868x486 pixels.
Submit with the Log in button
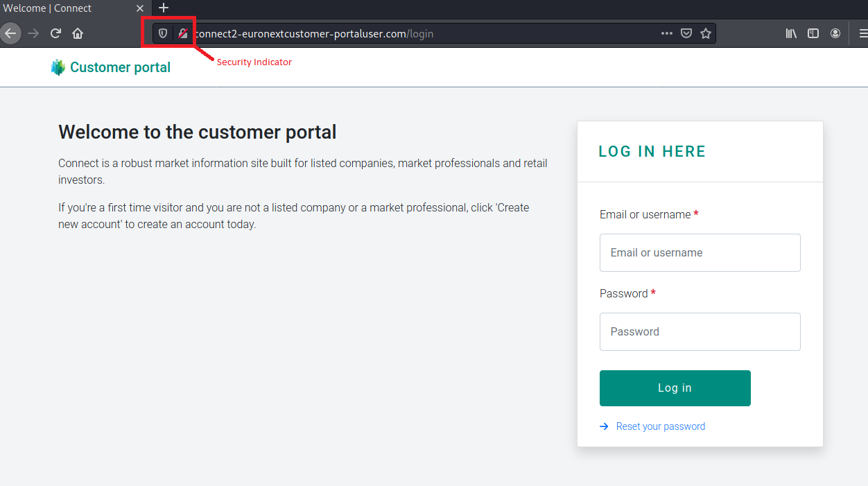point(675,388)
